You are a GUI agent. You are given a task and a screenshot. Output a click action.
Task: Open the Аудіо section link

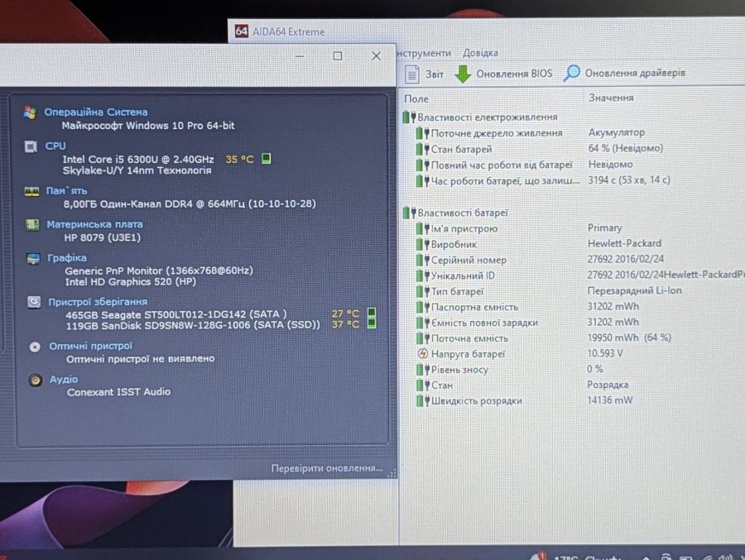64,380
